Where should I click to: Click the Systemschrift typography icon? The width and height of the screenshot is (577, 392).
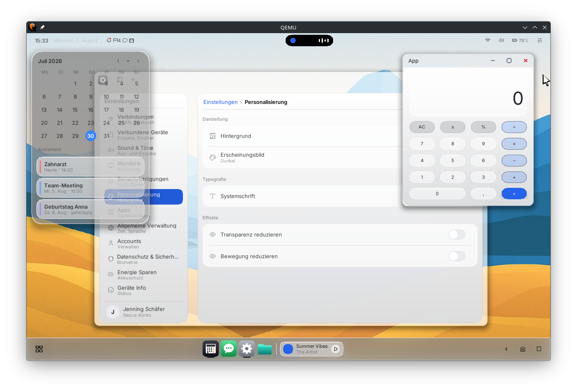(x=212, y=196)
